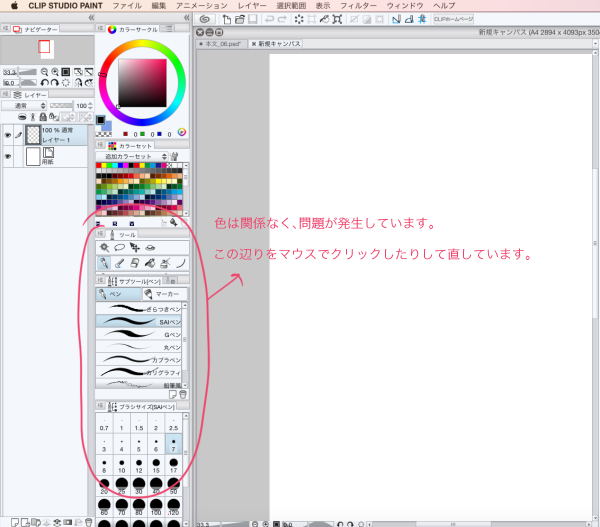Image resolution: width=600 pixels, height=527 pixels.
Task: Toggle clip to layer below icon
Action: coord(22,117)
